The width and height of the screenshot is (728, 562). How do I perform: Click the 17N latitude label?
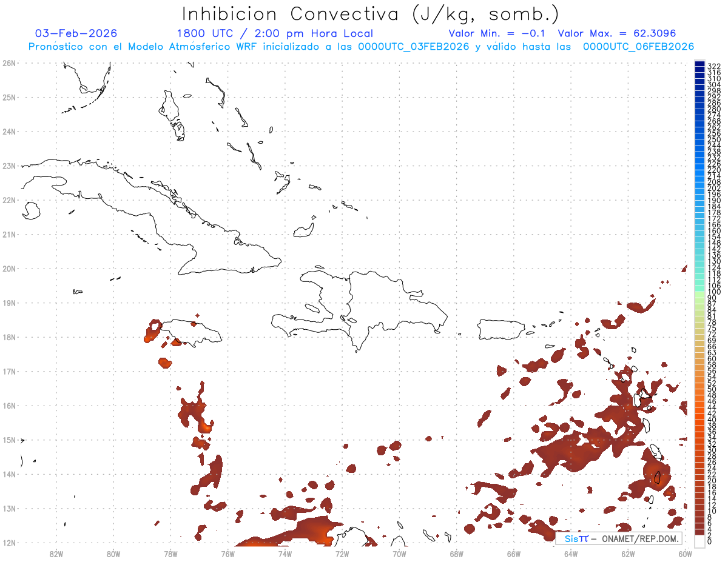pyautogui.click(x=8, y=371)
